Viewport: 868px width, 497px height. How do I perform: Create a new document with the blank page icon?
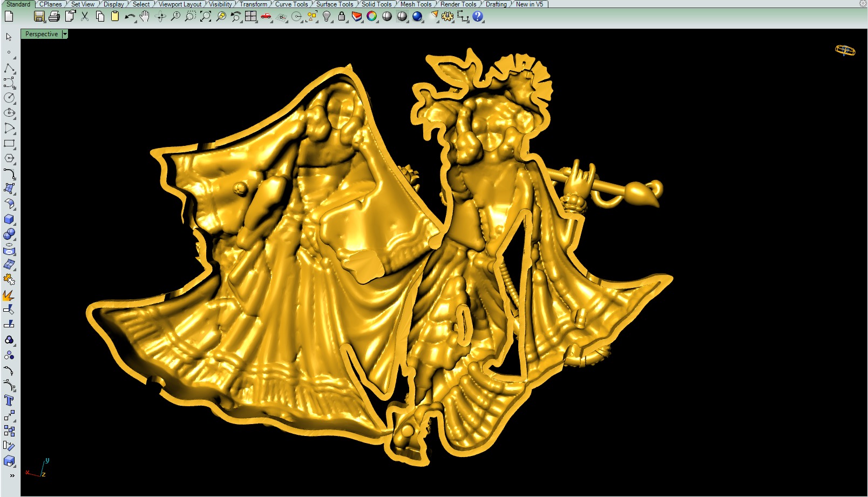9,16
